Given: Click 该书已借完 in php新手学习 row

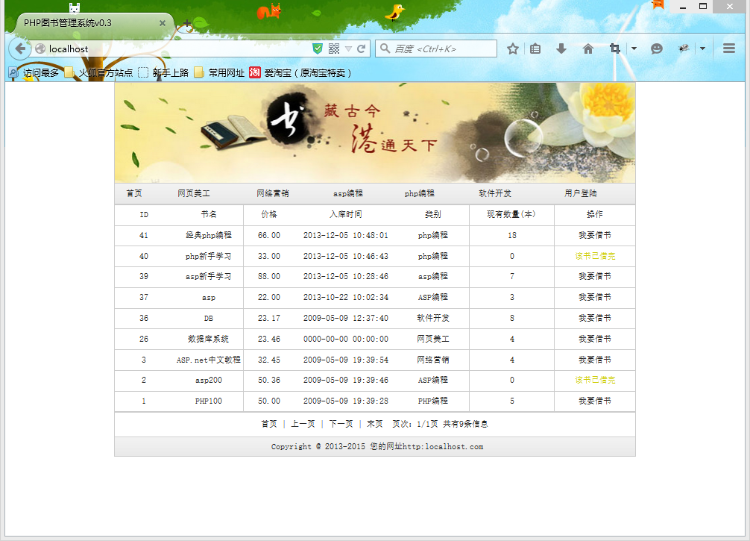Looking at the screenshot, I should (x=595, y=256).
